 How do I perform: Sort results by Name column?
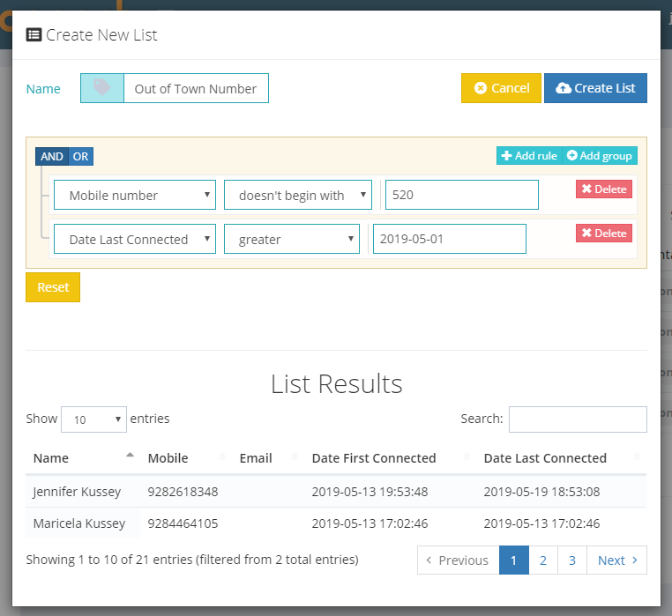tap(84, 458)
